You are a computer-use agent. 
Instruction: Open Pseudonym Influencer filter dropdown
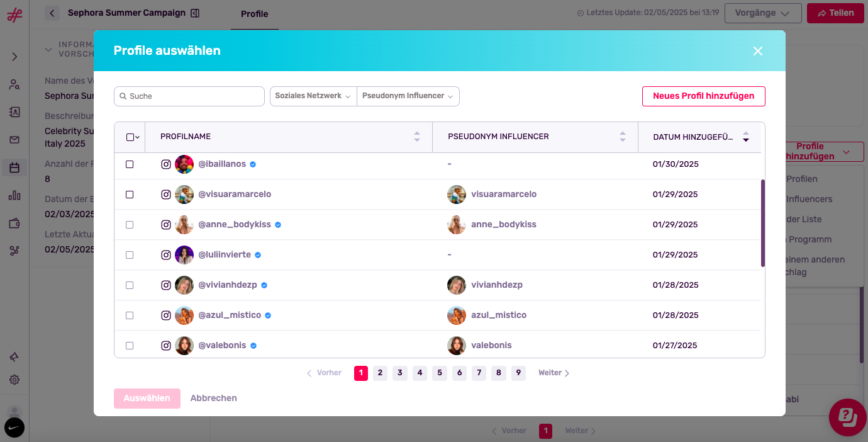click(x=408, y=96)
